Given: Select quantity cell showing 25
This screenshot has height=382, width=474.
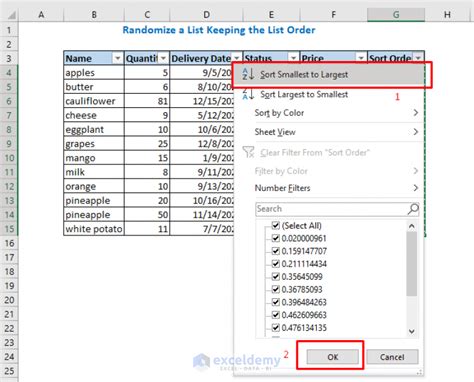Looking at the screenshot, I should 147,144.
